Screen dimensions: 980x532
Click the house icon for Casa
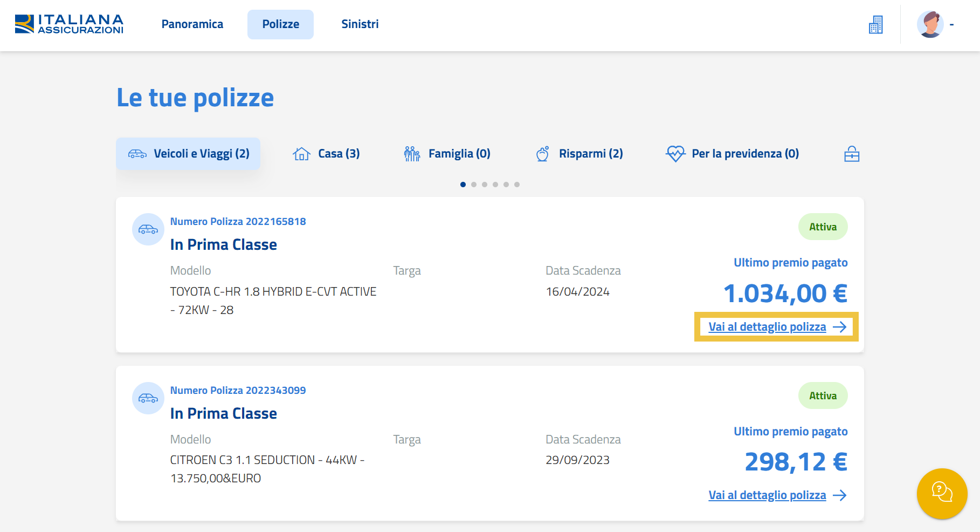coord(301,154)
